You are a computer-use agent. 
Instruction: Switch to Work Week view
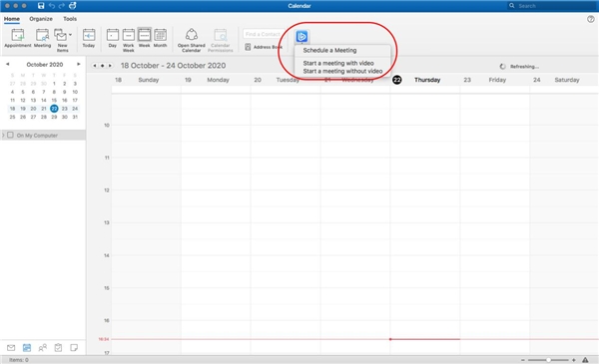[x=129, y=40]
